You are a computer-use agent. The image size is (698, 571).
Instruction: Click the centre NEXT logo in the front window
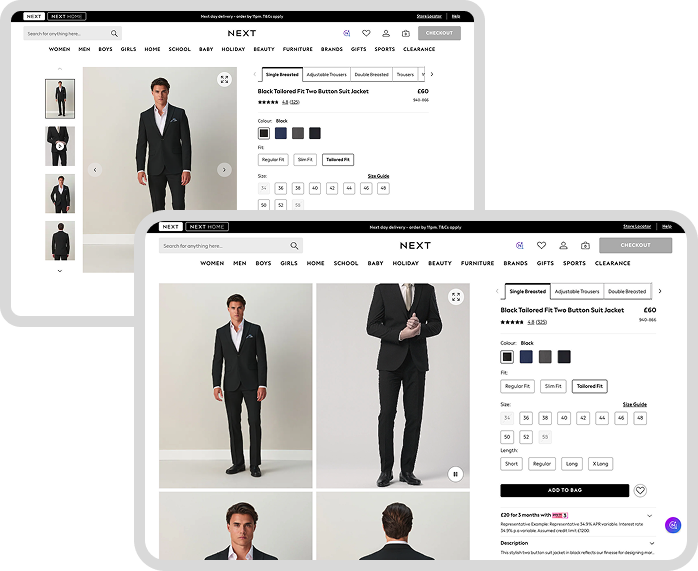pyautogui.click(x=415, y=246)
